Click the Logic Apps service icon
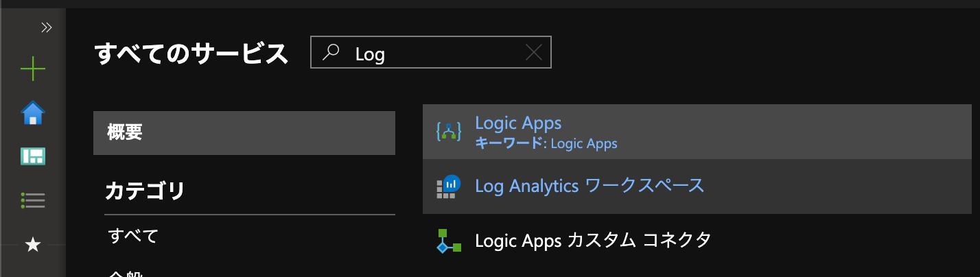The image size is (980, 277). (448, 132)
